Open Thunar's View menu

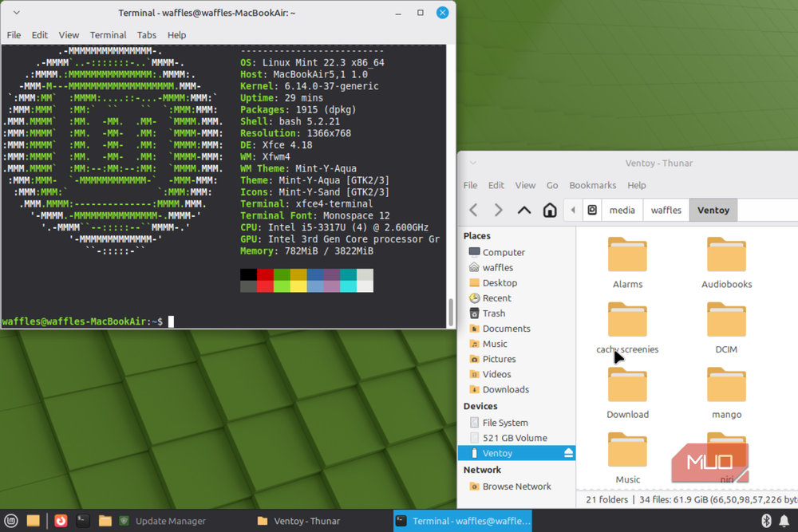click(525, 185)
